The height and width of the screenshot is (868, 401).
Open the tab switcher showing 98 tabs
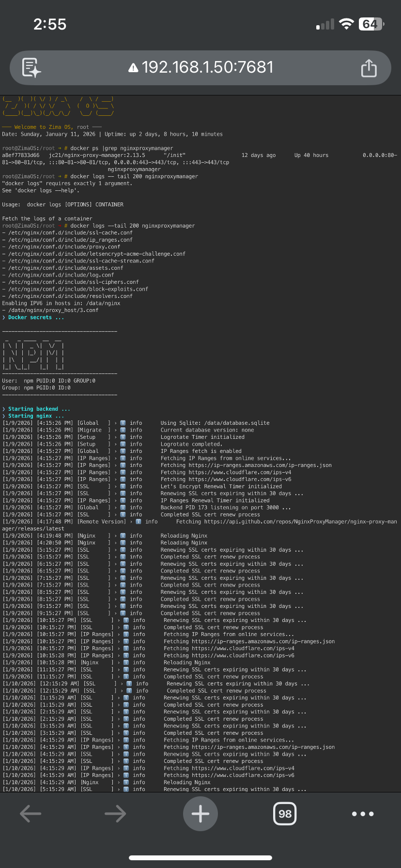(285, 814)
